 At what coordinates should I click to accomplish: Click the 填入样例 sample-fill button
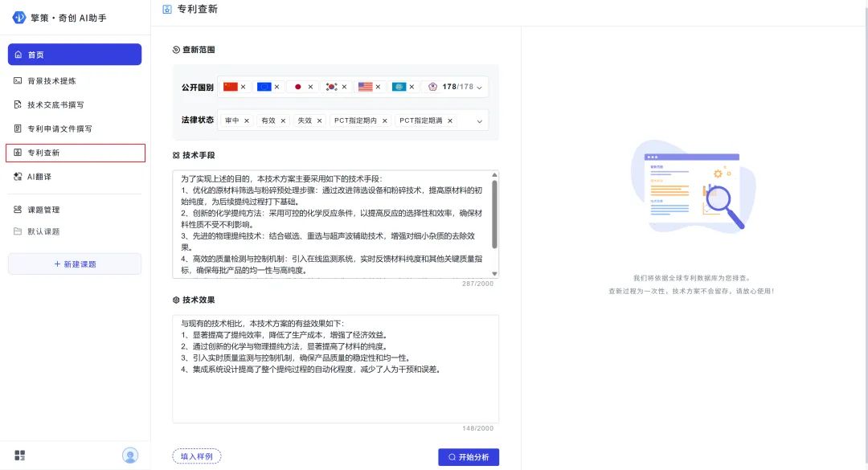[195, 456]
